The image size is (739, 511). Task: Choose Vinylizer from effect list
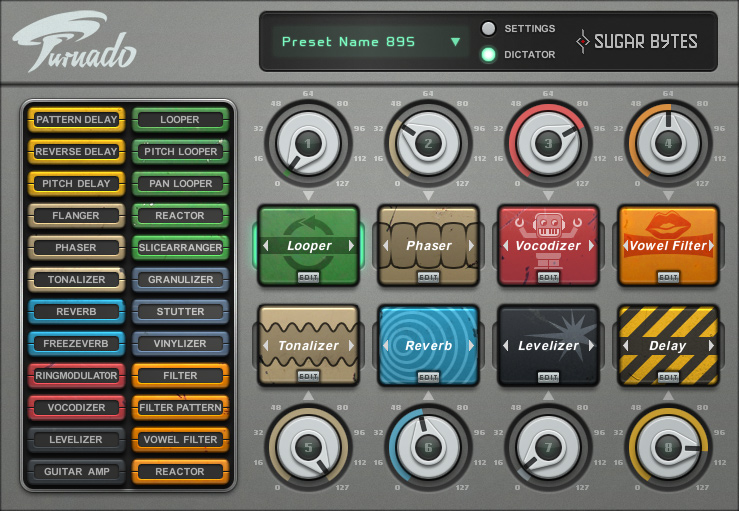tap(181, 344)
